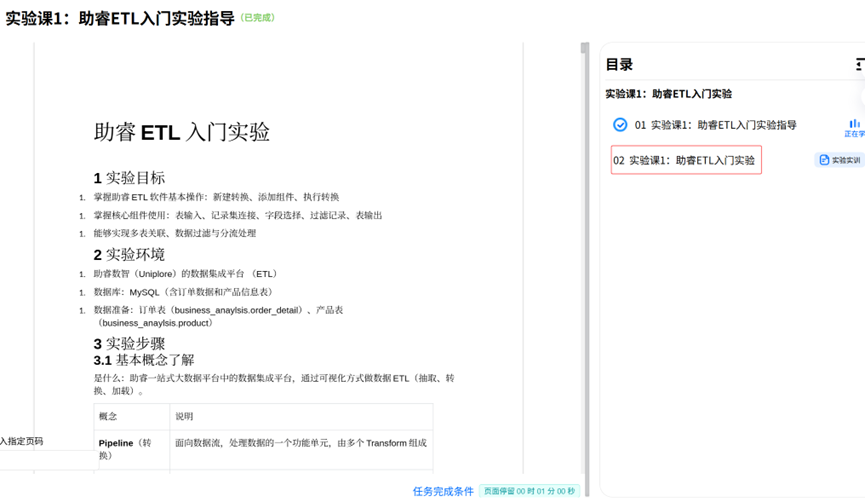Click the heading 2 实验环境
Screen dimensions: 865x502
pos(129,254)
